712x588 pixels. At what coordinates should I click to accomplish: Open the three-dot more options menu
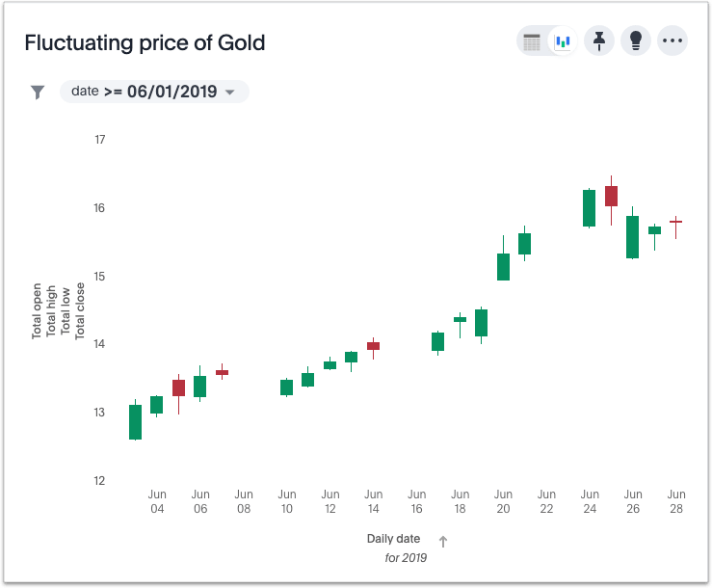[672, 40]
